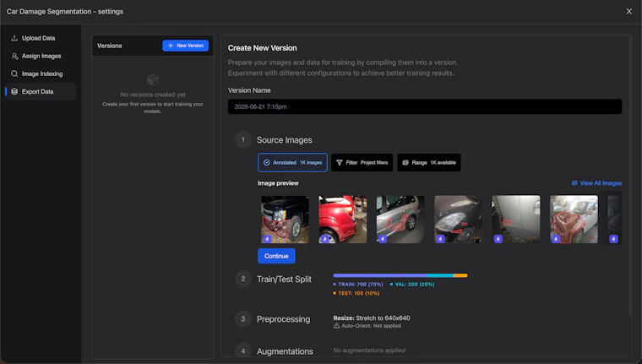Screen dimensions: 642x364
Task: Open the Image Indexing section
Action: [41, 73]
